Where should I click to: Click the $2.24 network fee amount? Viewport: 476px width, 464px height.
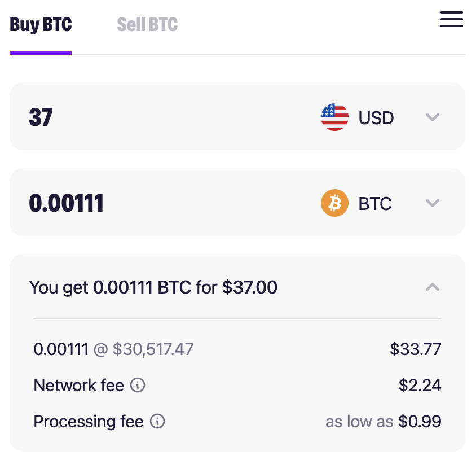420,386
